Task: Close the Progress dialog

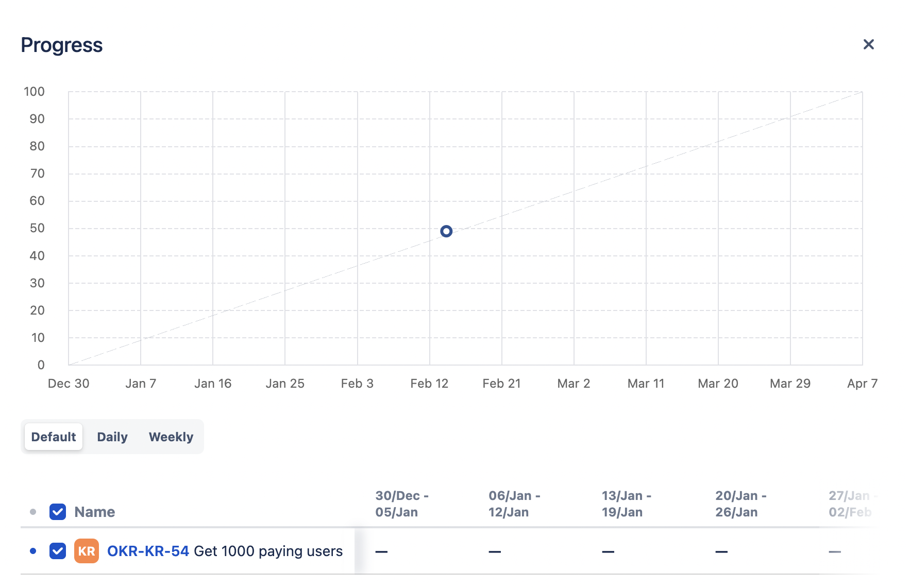Action: point(868,44)
